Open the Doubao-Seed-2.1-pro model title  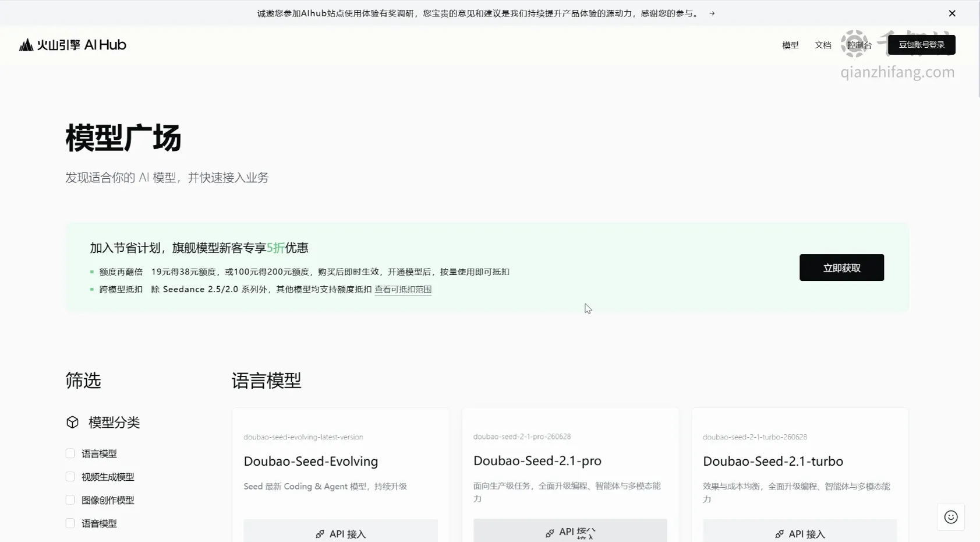(537, 460)
